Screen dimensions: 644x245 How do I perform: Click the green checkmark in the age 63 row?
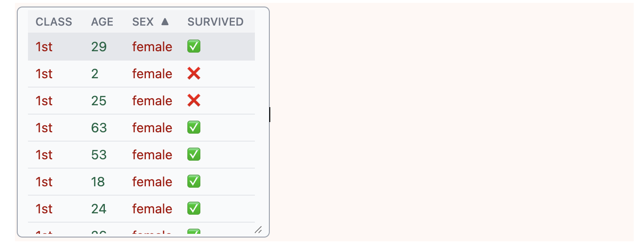tap(194, 128)
